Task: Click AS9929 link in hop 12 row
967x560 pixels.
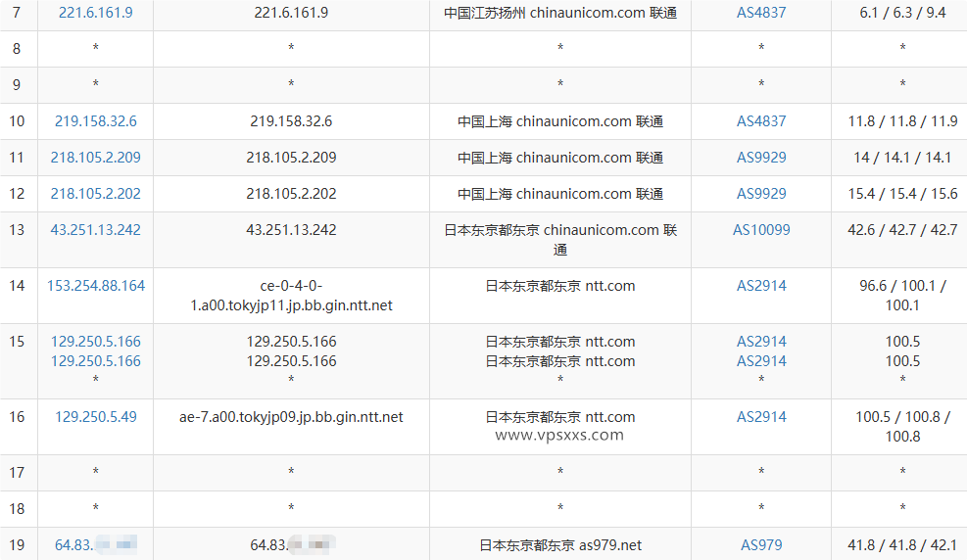Action: click(761, 194)
